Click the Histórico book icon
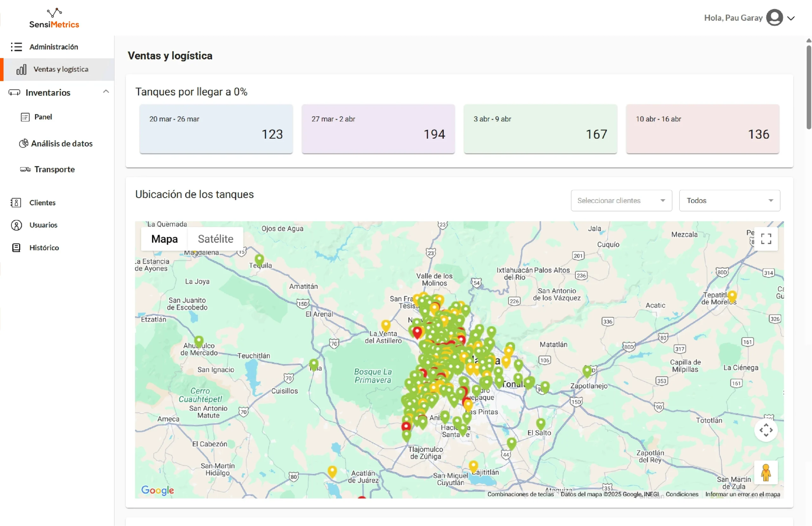 [16, 248]
